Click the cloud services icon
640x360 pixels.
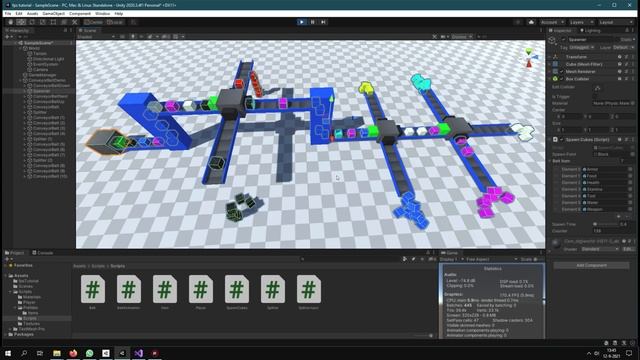(x=531, y=22)
